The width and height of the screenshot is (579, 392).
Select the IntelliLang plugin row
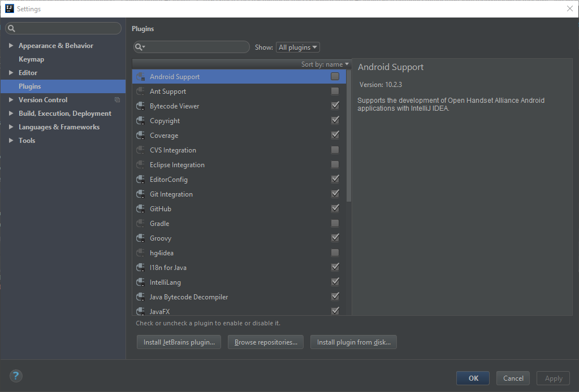(239, 282)
